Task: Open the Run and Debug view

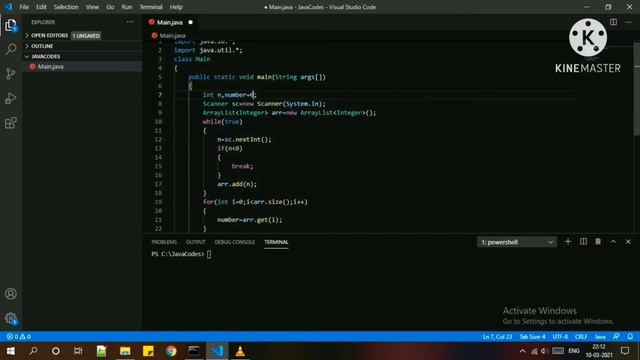Action: [11, 98]
